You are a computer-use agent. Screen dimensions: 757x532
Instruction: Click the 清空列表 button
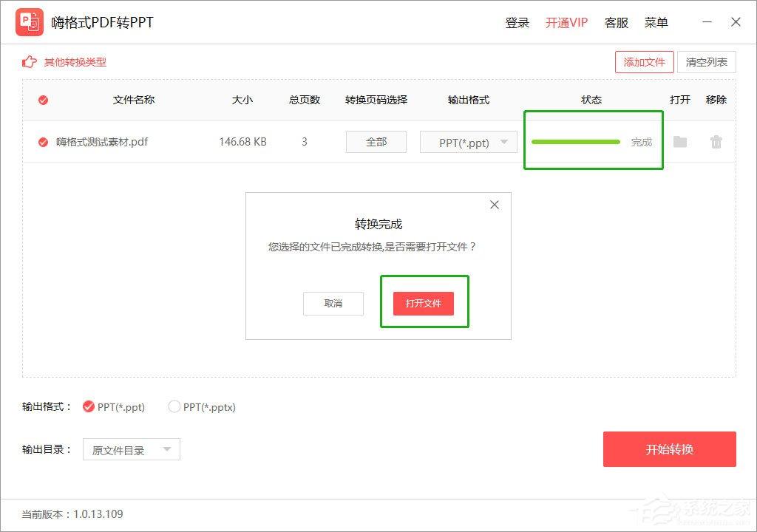click(x=707, y=62)
